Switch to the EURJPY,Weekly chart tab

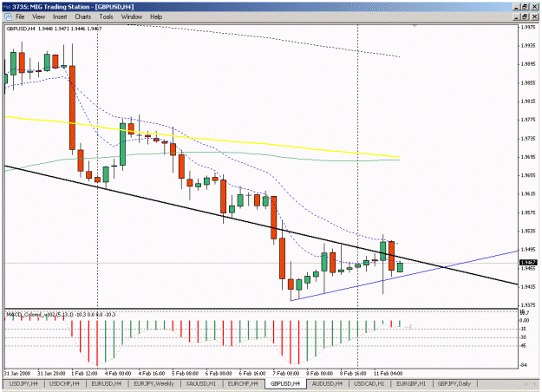pyautogui.click(x=153, y=383)
